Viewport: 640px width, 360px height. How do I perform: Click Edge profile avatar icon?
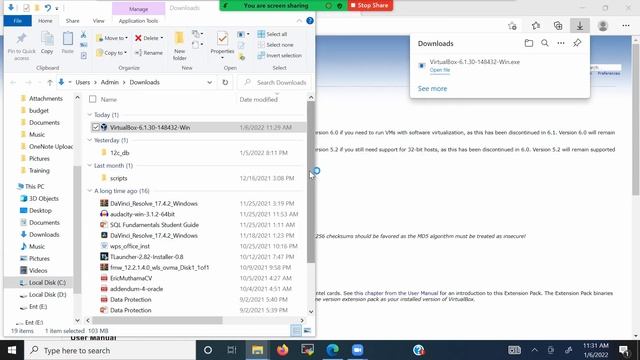point(603,26)
